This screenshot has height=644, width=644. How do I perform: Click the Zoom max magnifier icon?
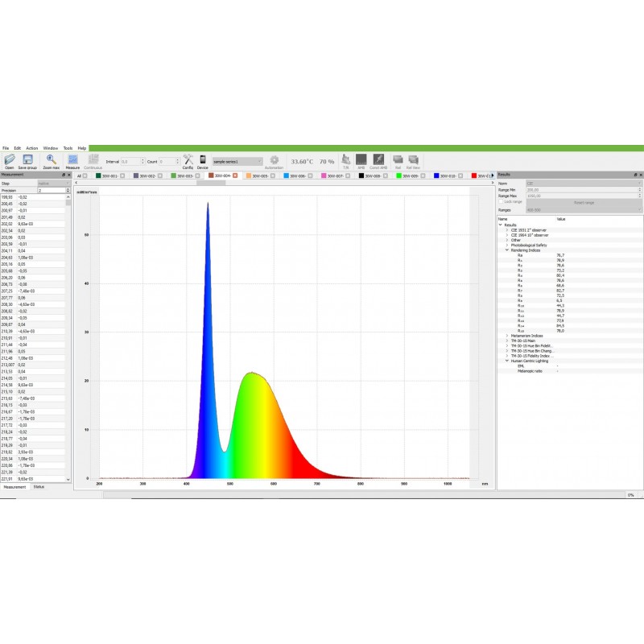coord(51,160)
